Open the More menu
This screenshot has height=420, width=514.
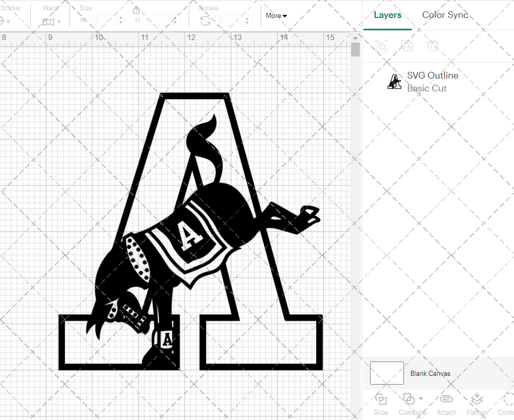(x=276, y=15)
